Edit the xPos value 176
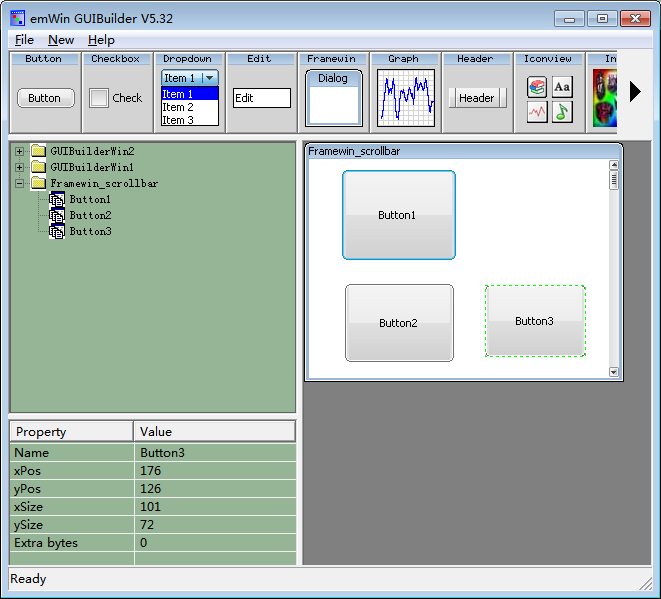661x599 pixels. [x=215, y=470]
